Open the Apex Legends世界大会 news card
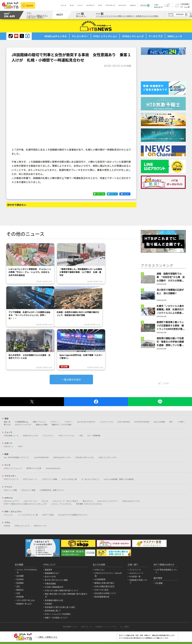 coord(81,349)
